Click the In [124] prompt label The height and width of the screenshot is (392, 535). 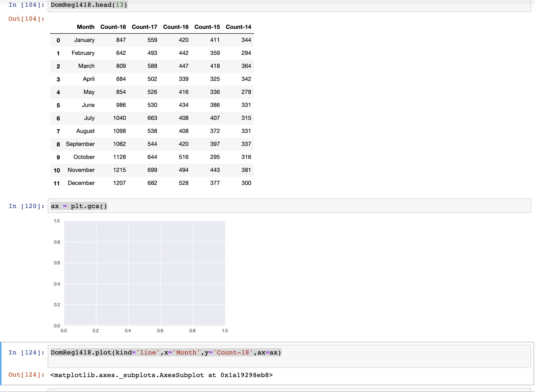click(27, 353)
